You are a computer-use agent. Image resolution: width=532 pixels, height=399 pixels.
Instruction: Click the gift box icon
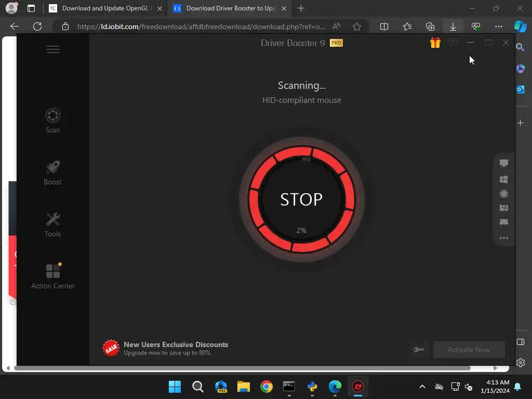[x=435, y=43]
